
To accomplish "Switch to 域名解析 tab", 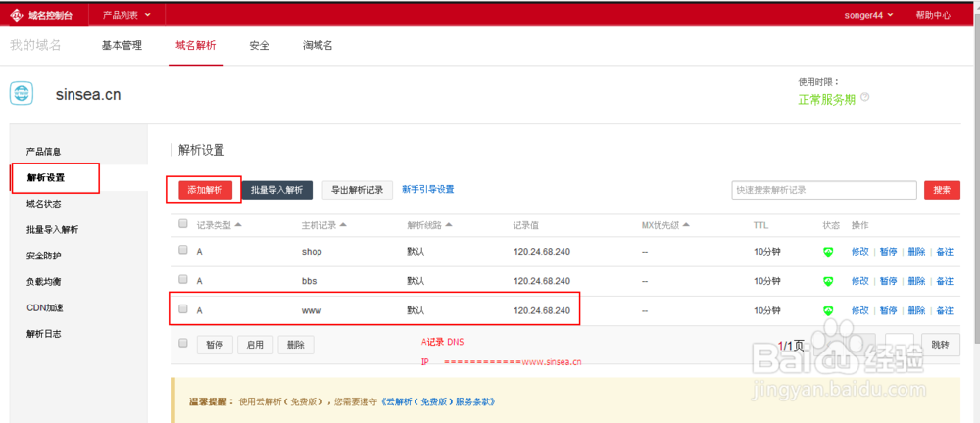I will (x=196, y=46).
